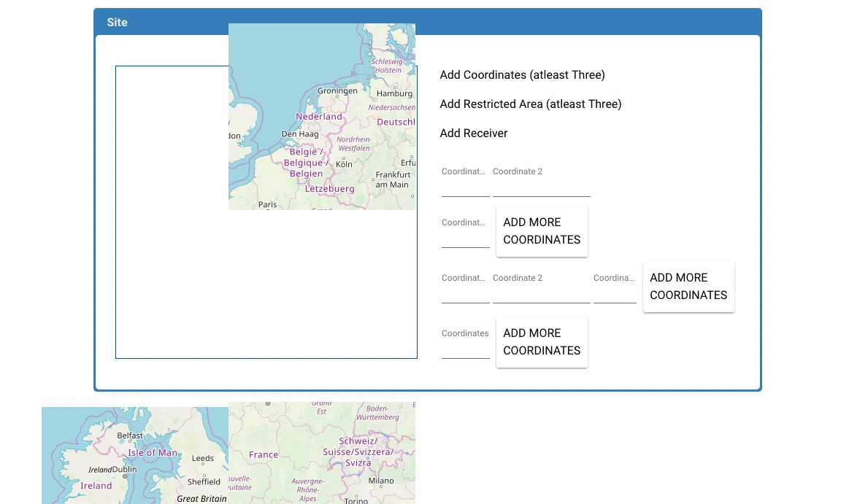This screenshot has height=504, width=841.
Task: Click Nordrhein-Westfalen region label
Action: [x=354, y=144]
